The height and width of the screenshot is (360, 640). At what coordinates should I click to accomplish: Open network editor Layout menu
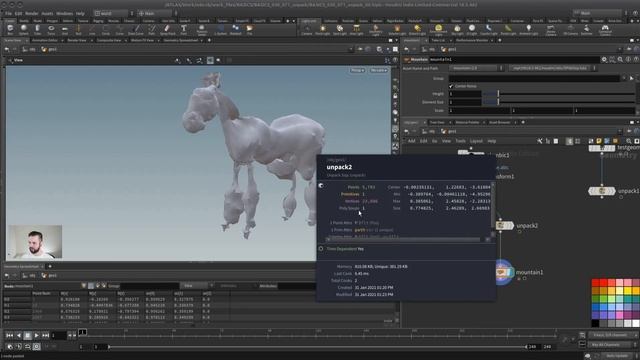(x=476, y=141)
